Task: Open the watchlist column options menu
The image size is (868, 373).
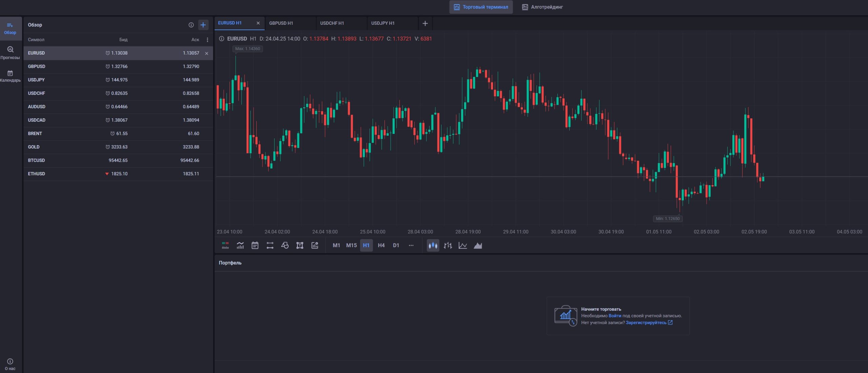Action: [x=208, y=40]
